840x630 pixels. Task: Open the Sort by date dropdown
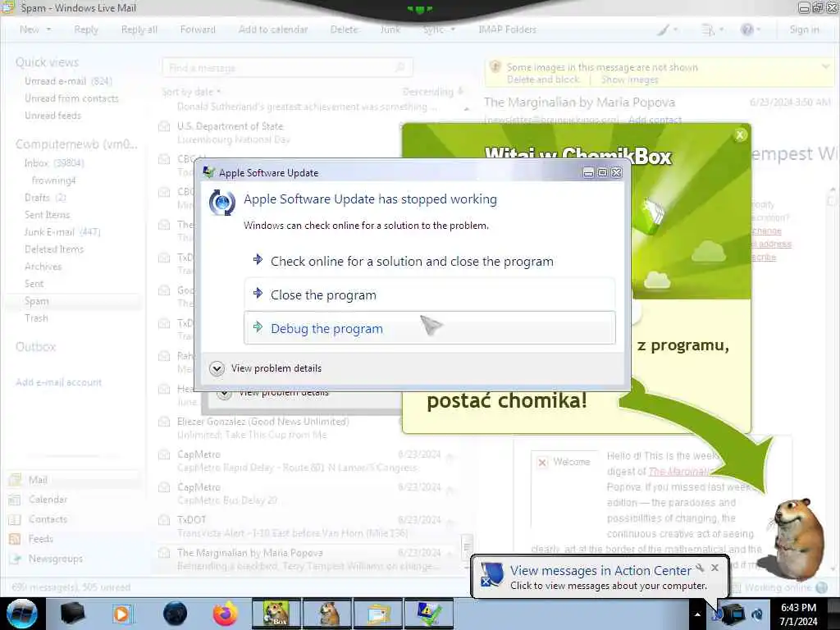[191, 92]
